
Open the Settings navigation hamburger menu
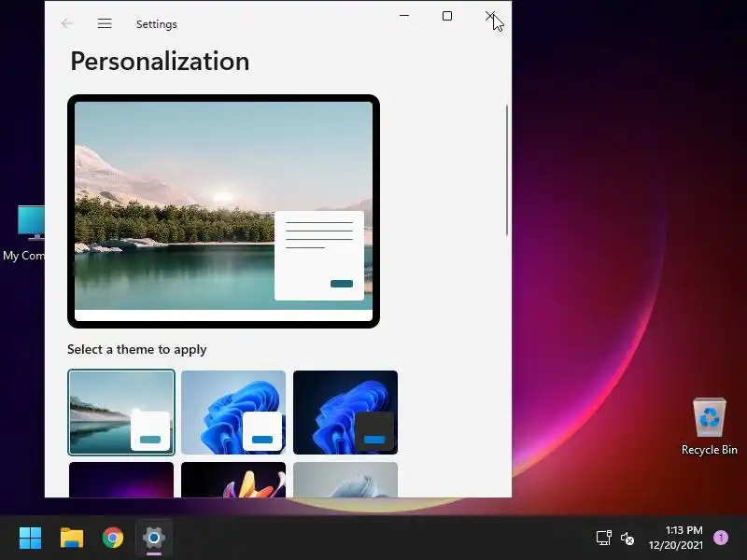(x=105, y=23)
